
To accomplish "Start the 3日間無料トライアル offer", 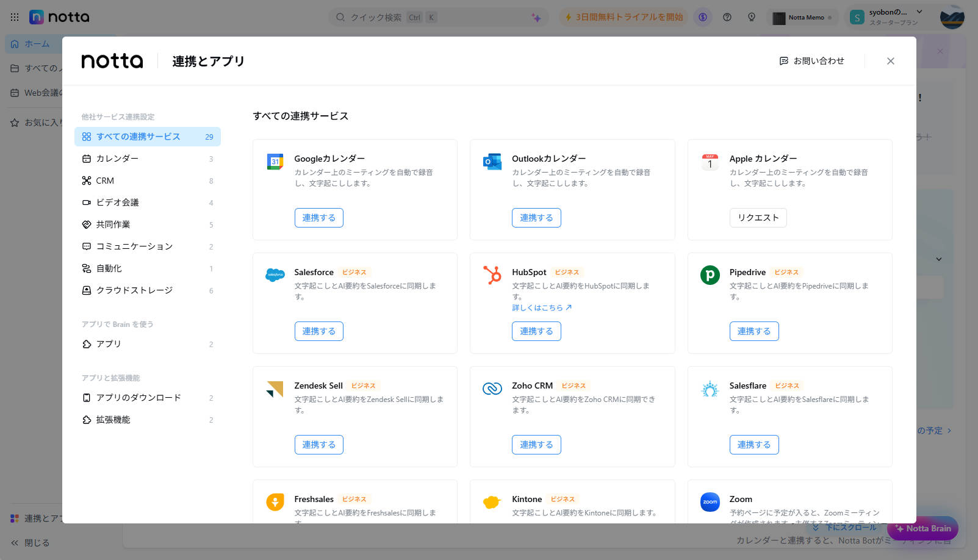I will pos(624,17).
